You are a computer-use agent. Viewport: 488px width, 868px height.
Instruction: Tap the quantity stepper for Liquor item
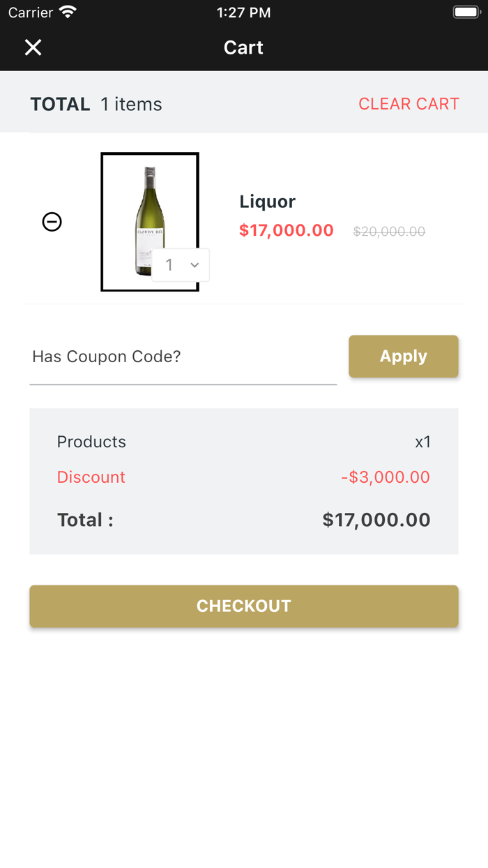pos(180,265)
